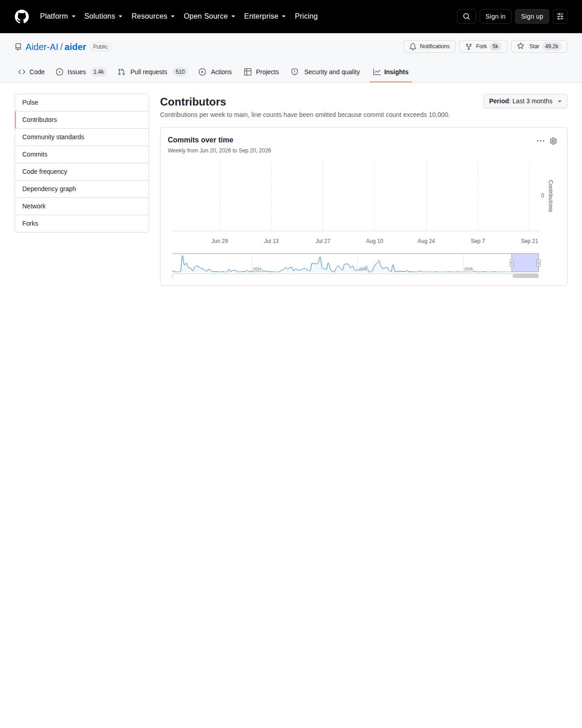
Task: Fork the repository
Action: 483,46
